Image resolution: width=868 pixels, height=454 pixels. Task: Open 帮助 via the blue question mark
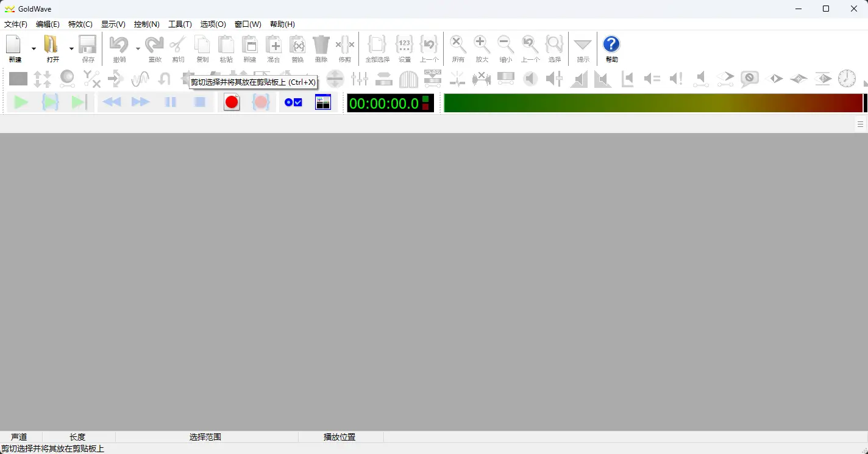pos(611,44)
